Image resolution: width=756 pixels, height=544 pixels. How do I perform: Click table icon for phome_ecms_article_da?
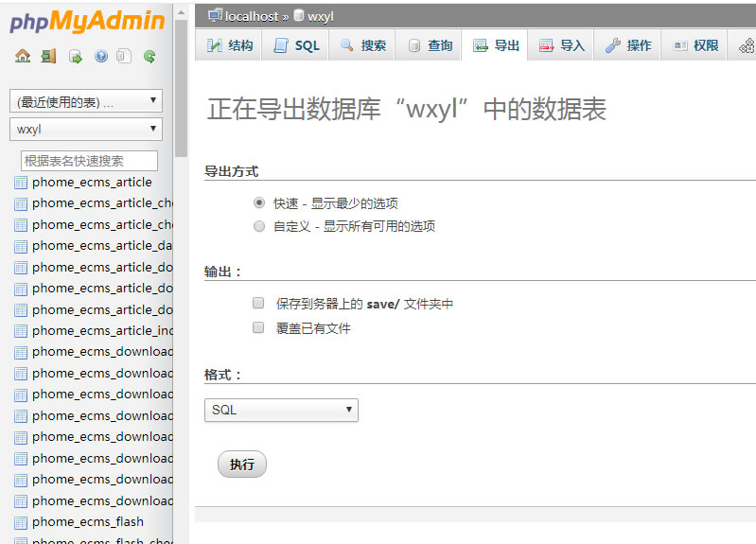(21, 246)
